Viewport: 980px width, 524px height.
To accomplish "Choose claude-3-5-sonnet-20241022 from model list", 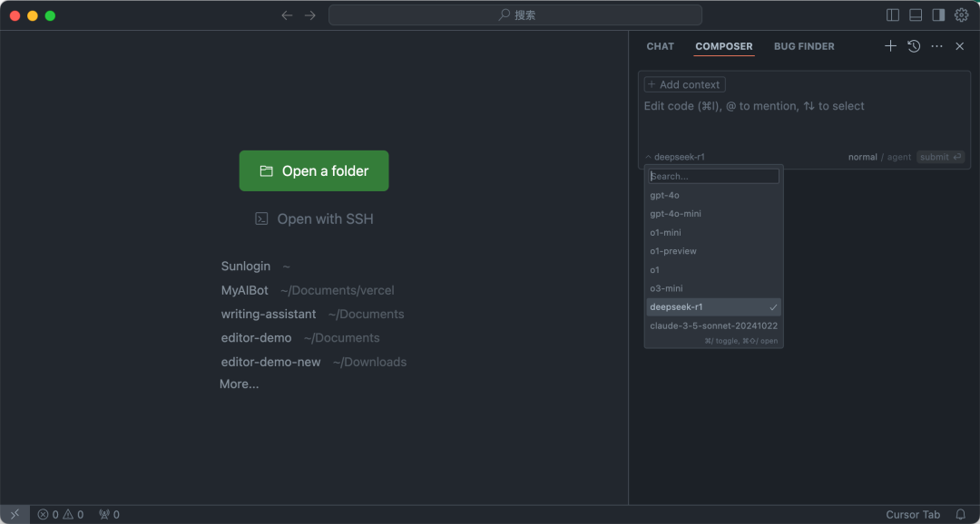I will coord(714,326).
